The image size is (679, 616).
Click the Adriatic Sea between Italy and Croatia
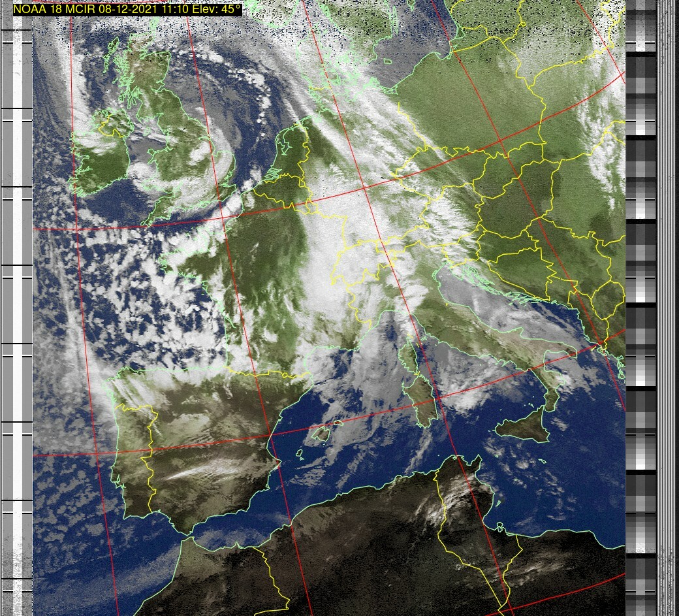pos(496,307)
